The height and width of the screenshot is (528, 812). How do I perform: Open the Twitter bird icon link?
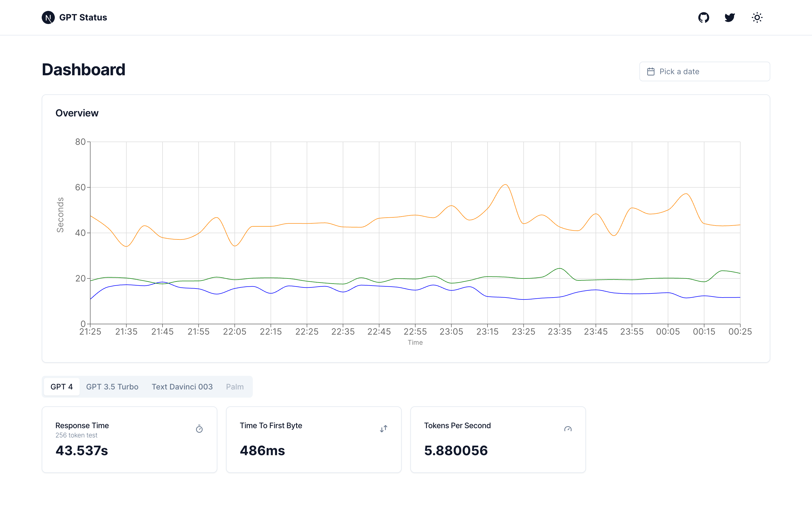coord(730,17)
